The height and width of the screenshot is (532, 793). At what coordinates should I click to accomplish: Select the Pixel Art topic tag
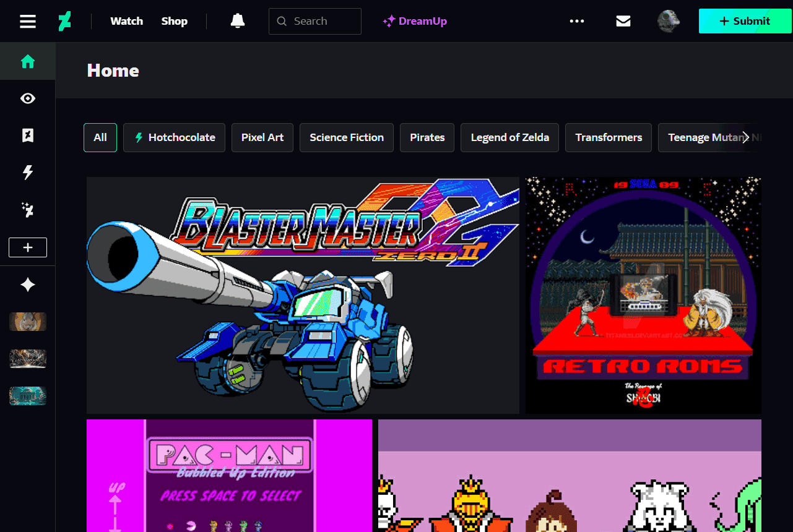(x=262, y=137)
